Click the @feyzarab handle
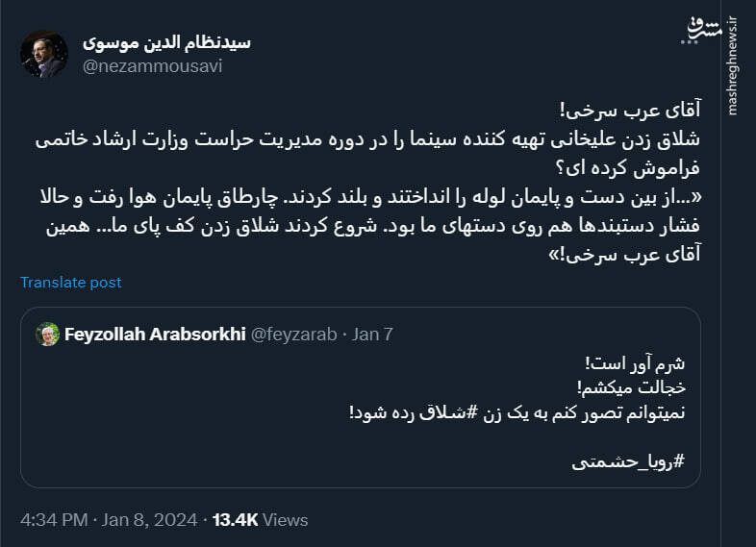The width and height of the screenshot is (756, 547). (294, 335)
